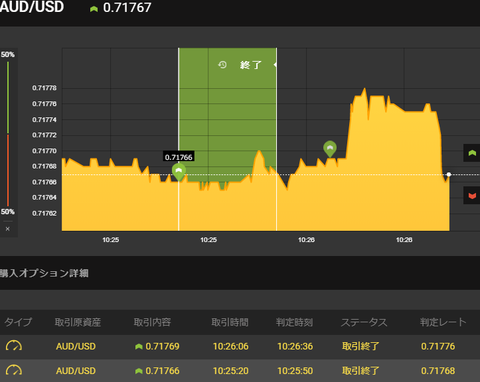The image size is (480, 382).
Task: Click the ステータス column header
Action: (x=364, y=322)
